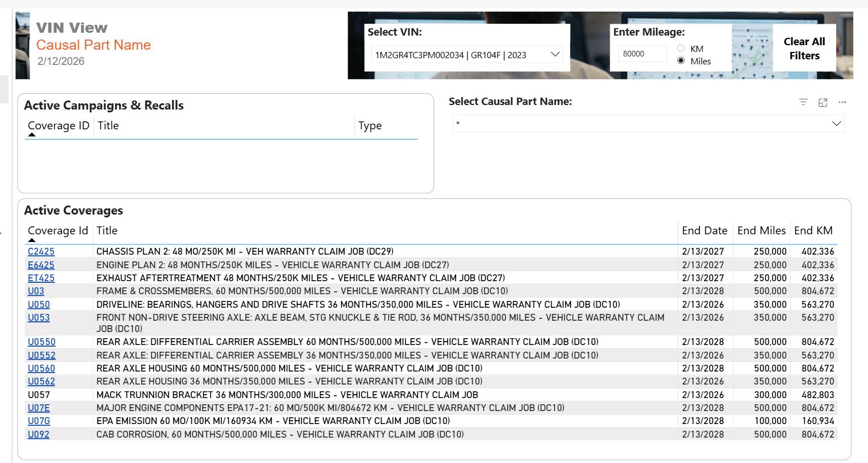Click in the Enter Mileage input field

pos(642,54)
